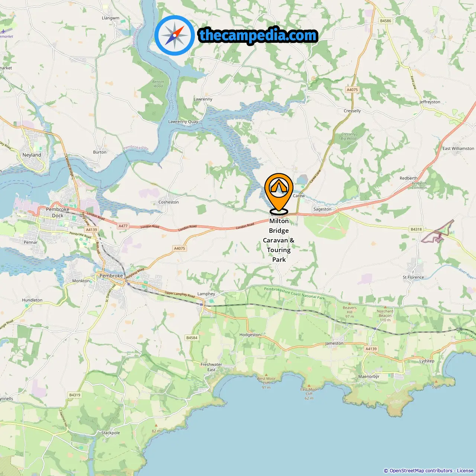This screenshot has width=476, height=476.
Task: Click the orange campsite tent marker pin
Action: tap(279, 193)
